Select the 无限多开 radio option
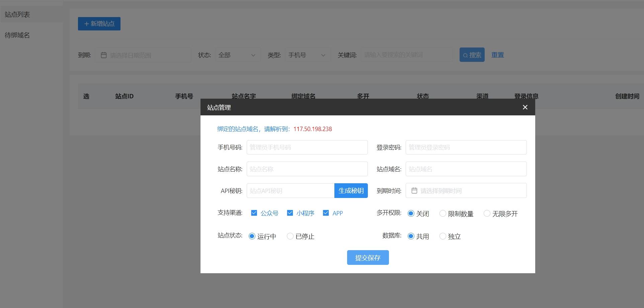 [x=487, y=213]
